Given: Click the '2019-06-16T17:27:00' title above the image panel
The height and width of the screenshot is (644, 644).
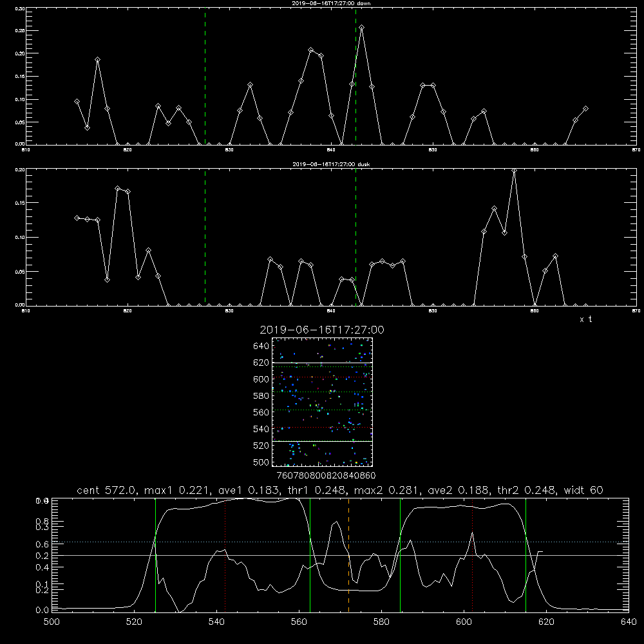Looking at the screenshot, I should (x=322, y=330).
